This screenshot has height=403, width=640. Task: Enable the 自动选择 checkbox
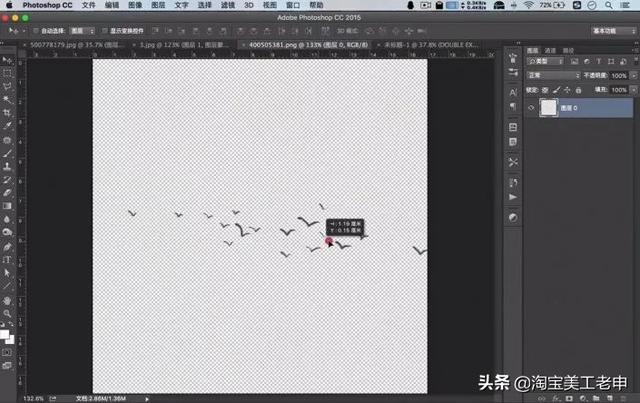tap(36, 31)
